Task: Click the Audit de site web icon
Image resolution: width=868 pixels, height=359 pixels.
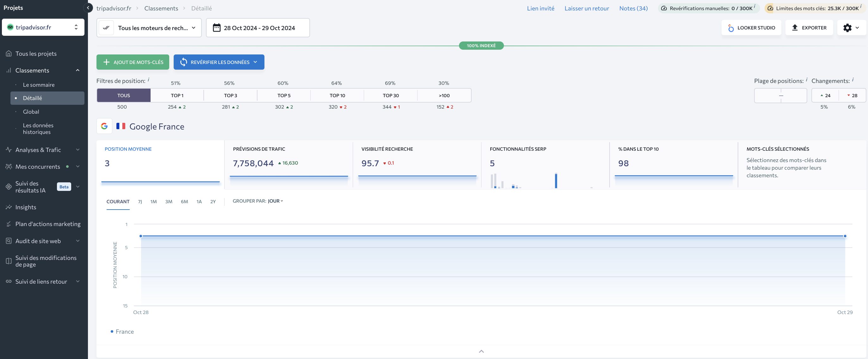Action: click(x=9, y=241)
